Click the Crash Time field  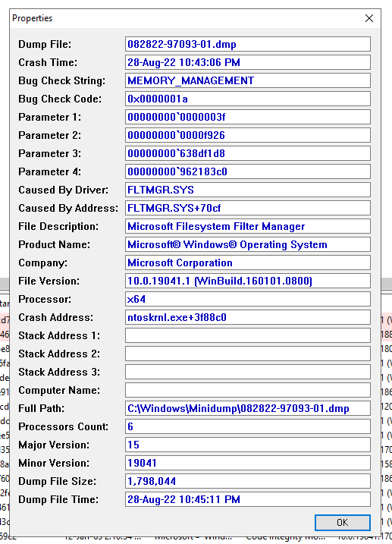pos(248,62)
